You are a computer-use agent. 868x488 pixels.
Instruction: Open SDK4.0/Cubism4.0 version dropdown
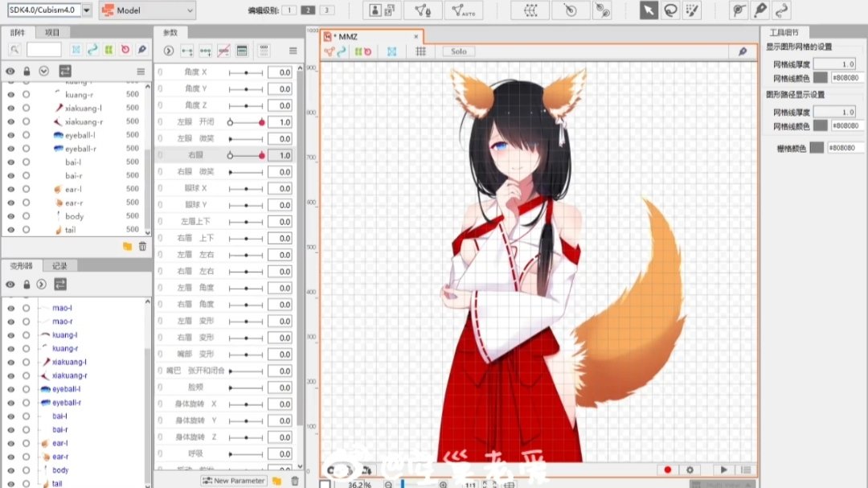point(87,10)
